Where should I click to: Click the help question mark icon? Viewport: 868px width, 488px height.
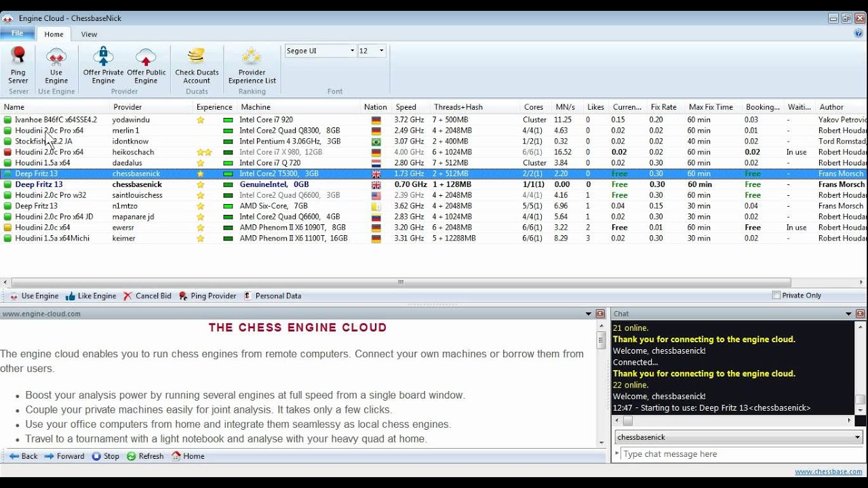coord(859,33)
